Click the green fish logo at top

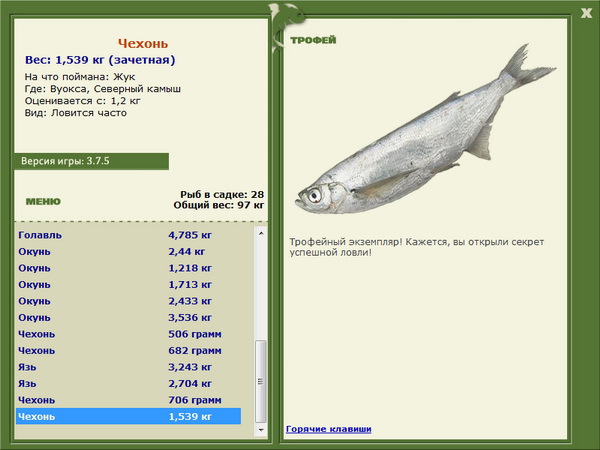(285, 27)
